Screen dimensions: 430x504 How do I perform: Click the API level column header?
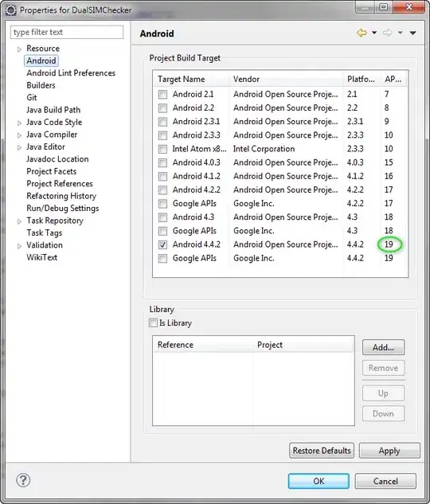[393, 79]
